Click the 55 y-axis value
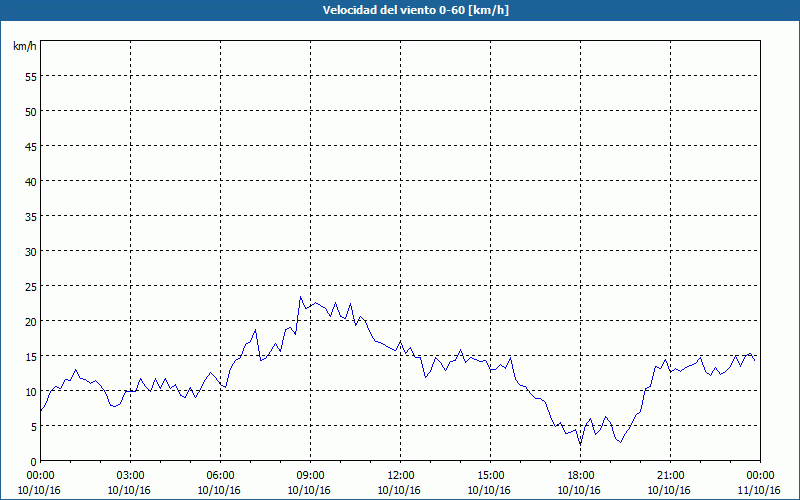 [31, 77]
